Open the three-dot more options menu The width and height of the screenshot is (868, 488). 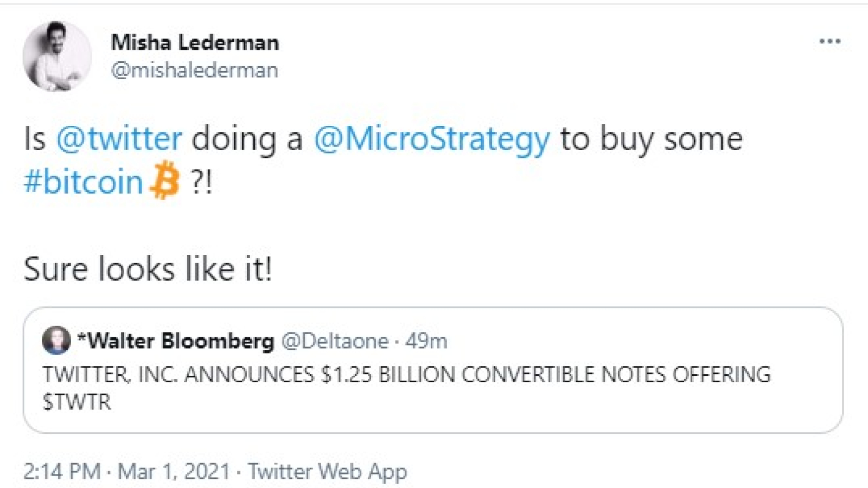click(829, 41)
